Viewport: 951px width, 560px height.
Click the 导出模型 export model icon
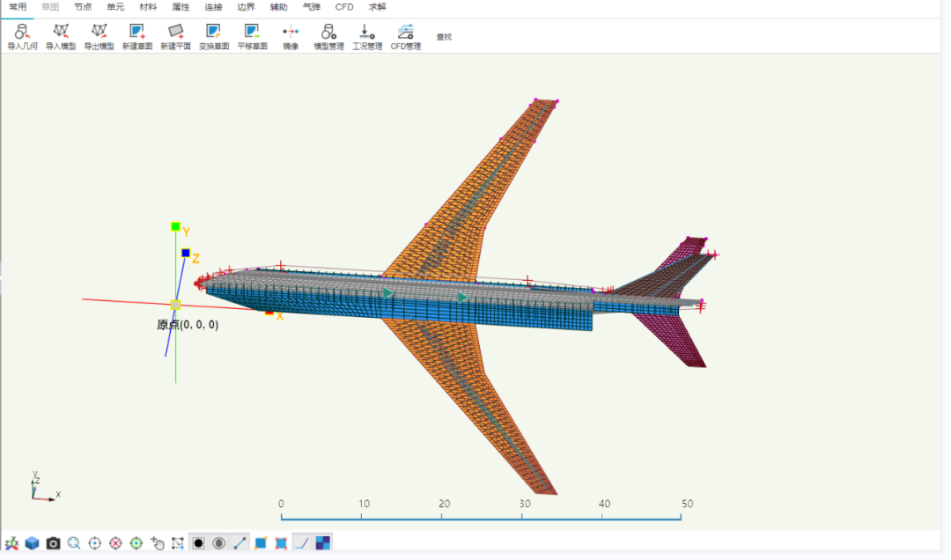(99, 36)
